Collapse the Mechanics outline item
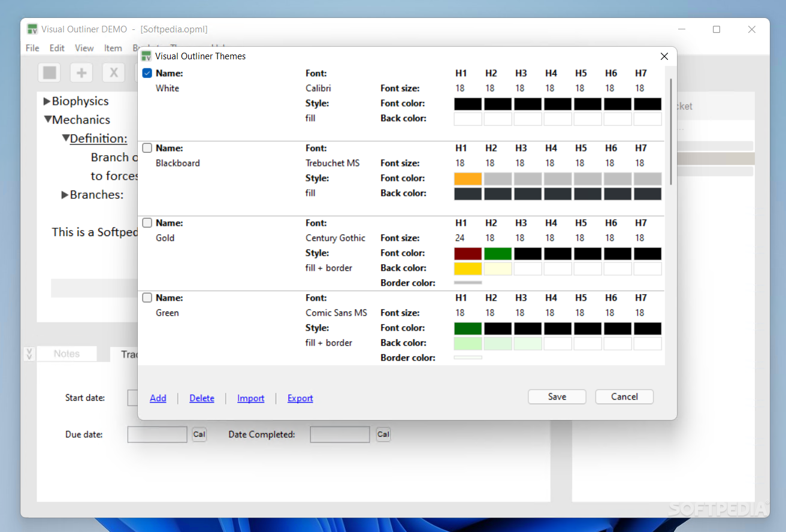The height and width of the screenshot is (532, 786). pos(47,120)
